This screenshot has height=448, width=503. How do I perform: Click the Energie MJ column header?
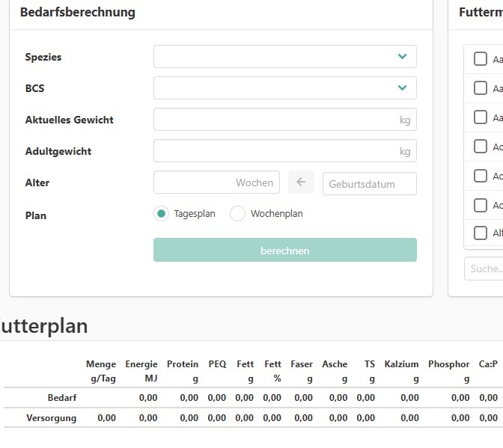141,371
